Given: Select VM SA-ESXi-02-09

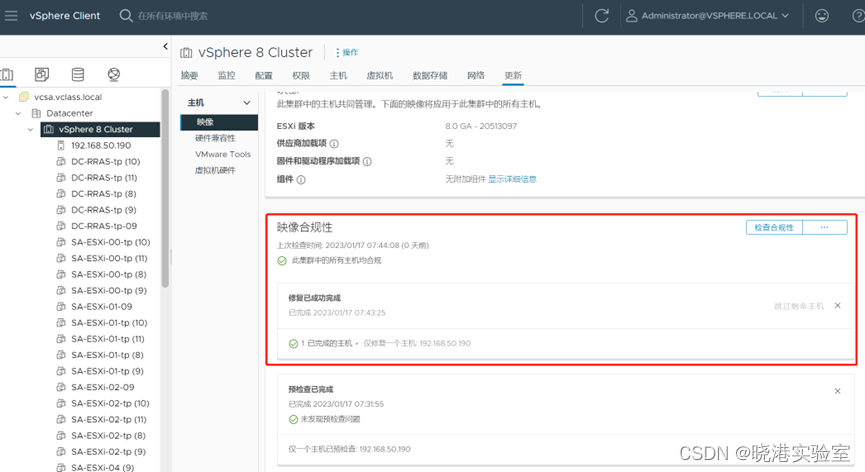Looking at the screenshot, I should point(103,387).
